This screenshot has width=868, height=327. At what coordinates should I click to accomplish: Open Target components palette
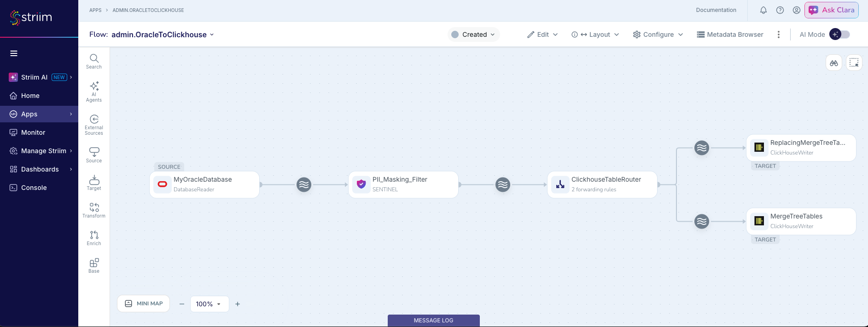click(x=94, y=183)
